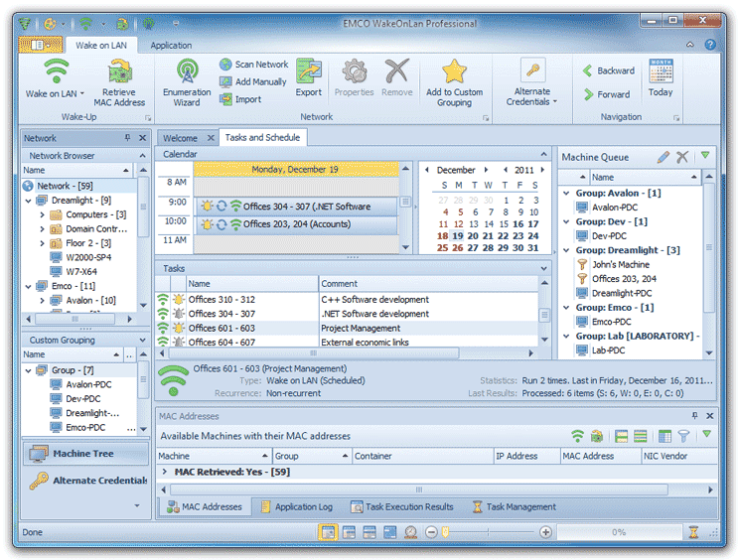Click Add to Custom Grouping star
739x560 pixels.
coord(454,71)
